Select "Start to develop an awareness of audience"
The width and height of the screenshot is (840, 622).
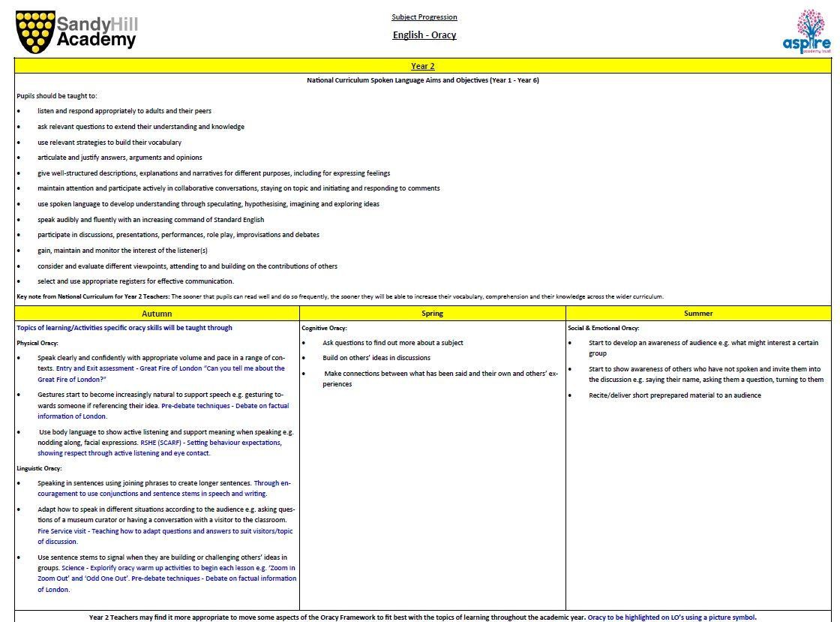tap(703, 348)
